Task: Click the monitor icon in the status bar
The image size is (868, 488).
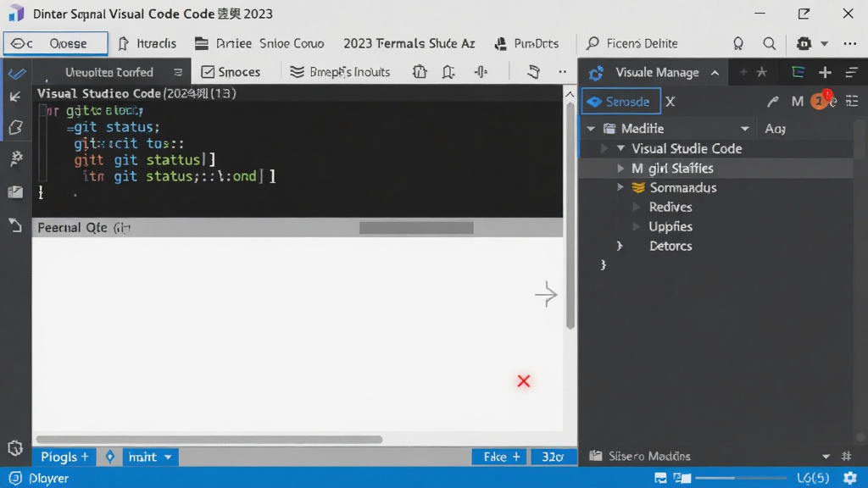Action: tap(660, 478)
